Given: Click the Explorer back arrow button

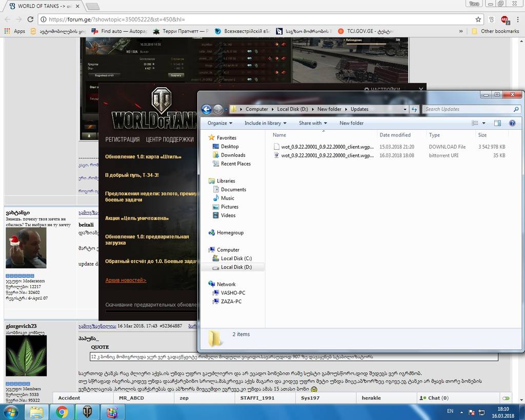Looking at the screenshot, I should pos(206,109).
